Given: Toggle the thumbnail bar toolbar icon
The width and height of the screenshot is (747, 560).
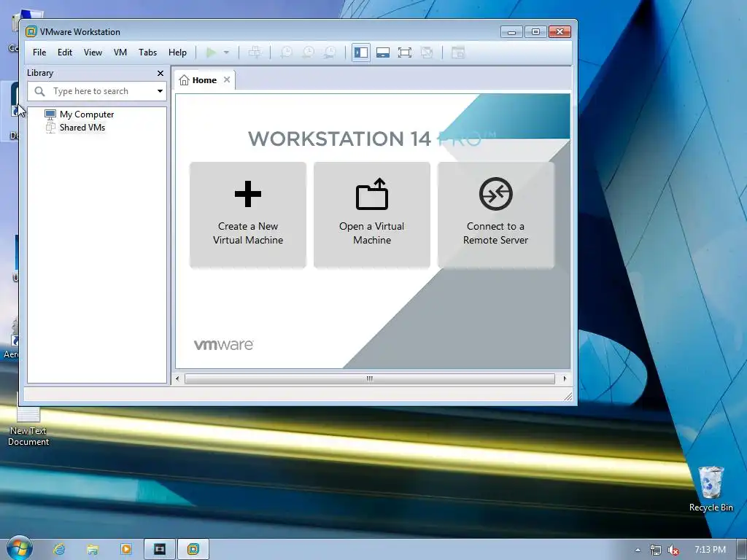Looking at the screenshot, I should pos(383,52).
